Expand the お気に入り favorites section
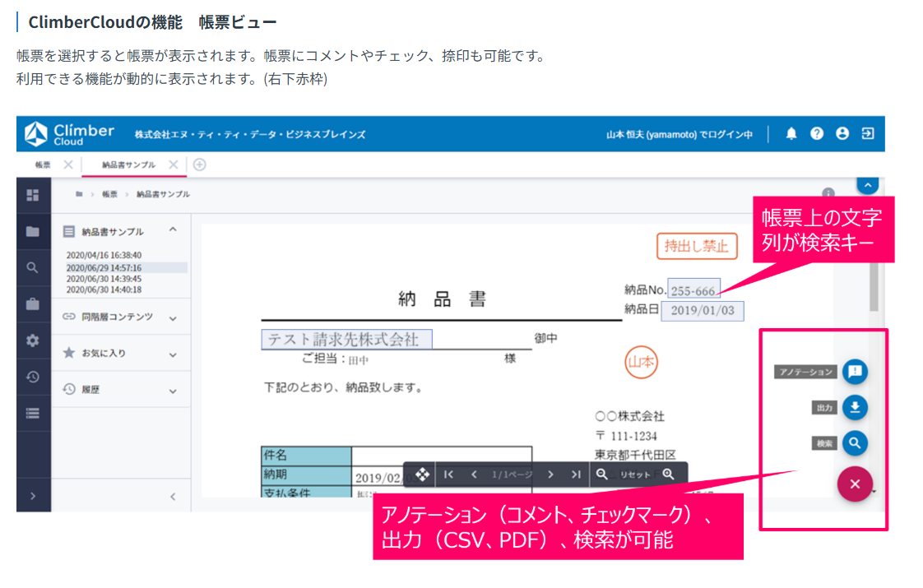This screenshot has width=923, height=588. [173, 354]
